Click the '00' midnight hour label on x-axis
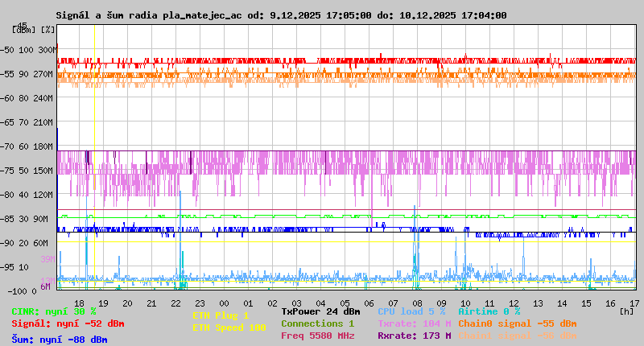 [225, 303]
